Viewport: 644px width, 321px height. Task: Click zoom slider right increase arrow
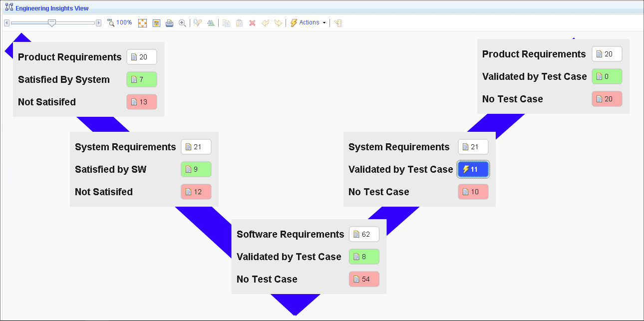pos(98,23)
